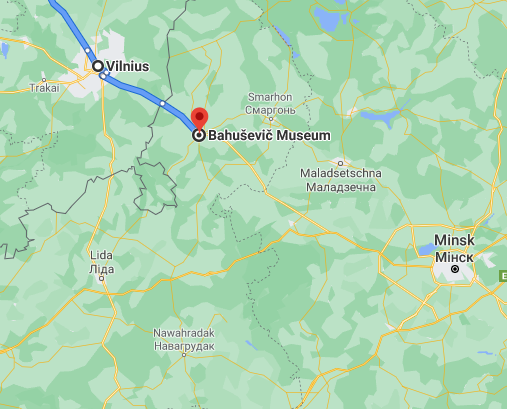This screenshot has height=409, width=507.
Task: Click the Bahuševič Museum destination circle
Action: coord(199,136)
